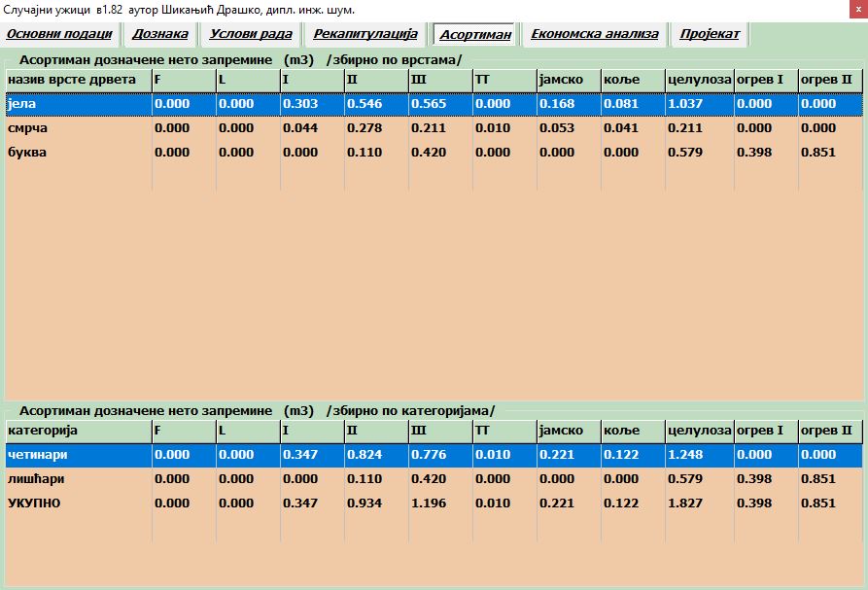The height and width of the screenshot is (590, 868).
Task: Open the Услови рада tab
Action: click(x=250, y=34)
